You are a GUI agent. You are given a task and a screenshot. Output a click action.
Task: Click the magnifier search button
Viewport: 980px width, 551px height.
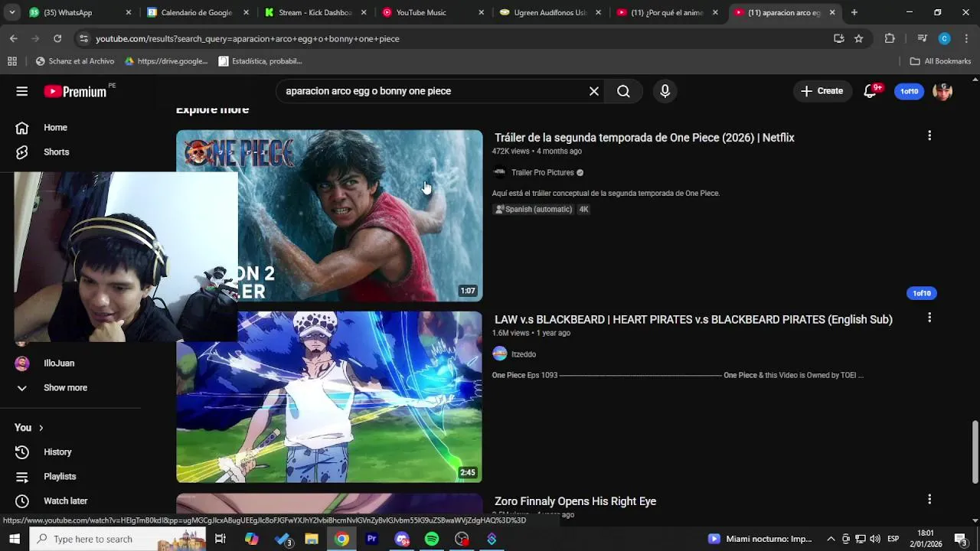(623, 91)
